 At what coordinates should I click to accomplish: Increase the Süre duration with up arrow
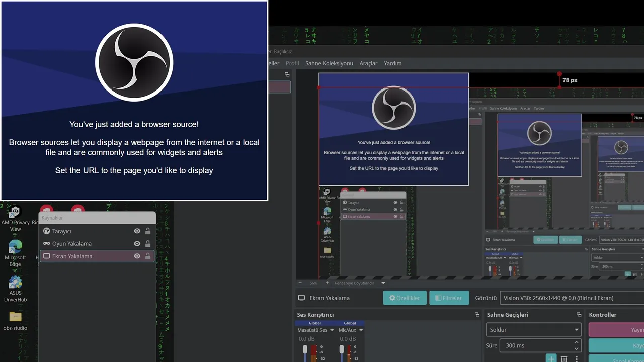click(x=576, y=342)
